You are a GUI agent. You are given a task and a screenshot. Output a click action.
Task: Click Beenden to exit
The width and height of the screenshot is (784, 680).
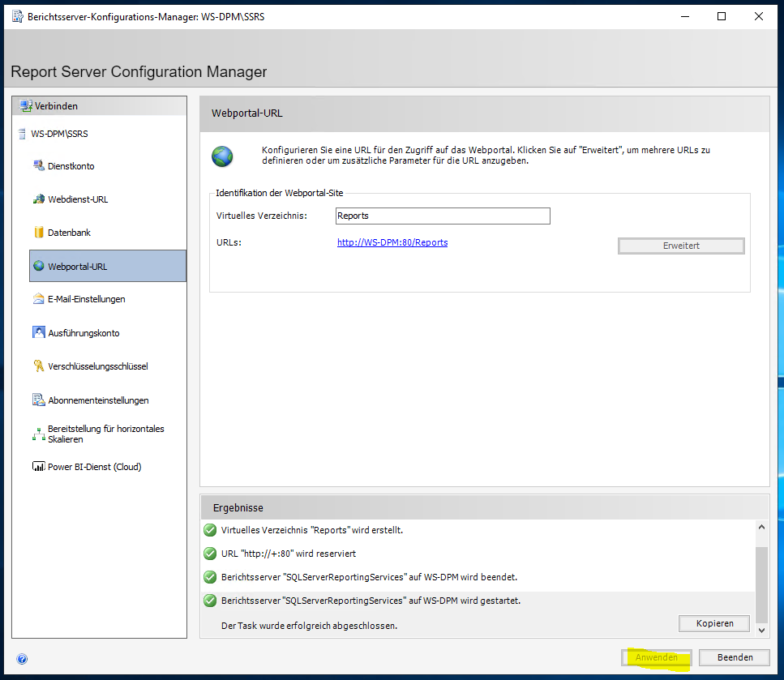(735, 657)
